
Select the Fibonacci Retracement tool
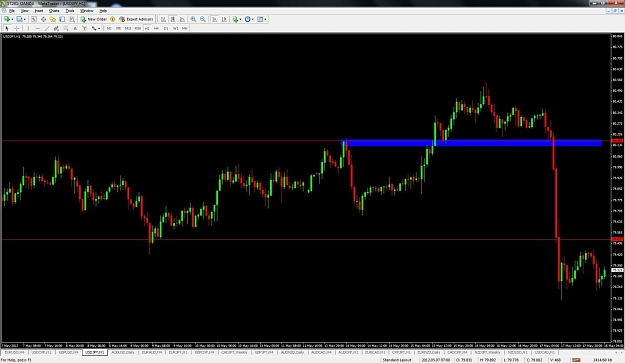[66, 28]
